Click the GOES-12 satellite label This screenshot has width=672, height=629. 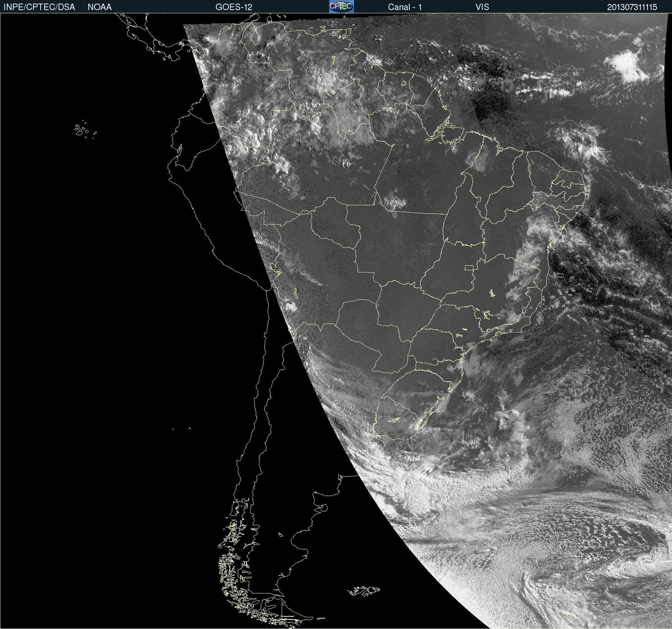point(234,7)
